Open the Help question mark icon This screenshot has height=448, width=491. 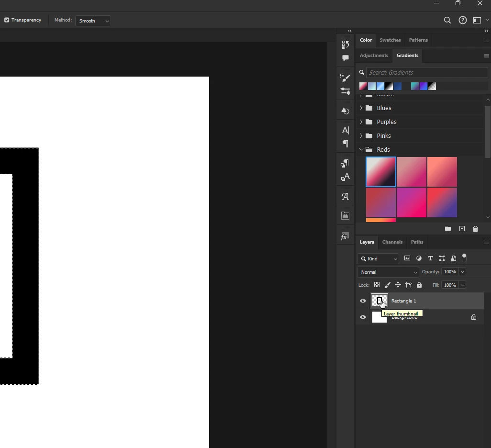pyautogui.click(x=462, y=21)
